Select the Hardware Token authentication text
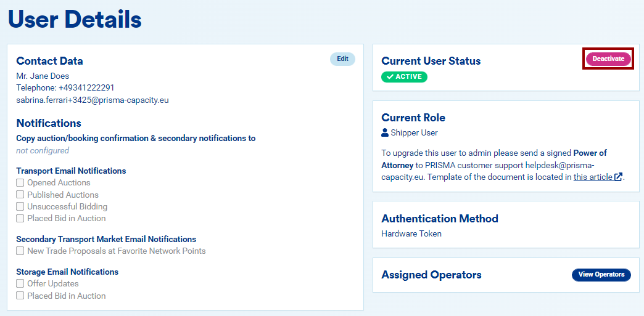644x316 pixels. click(x=411, y=233)
